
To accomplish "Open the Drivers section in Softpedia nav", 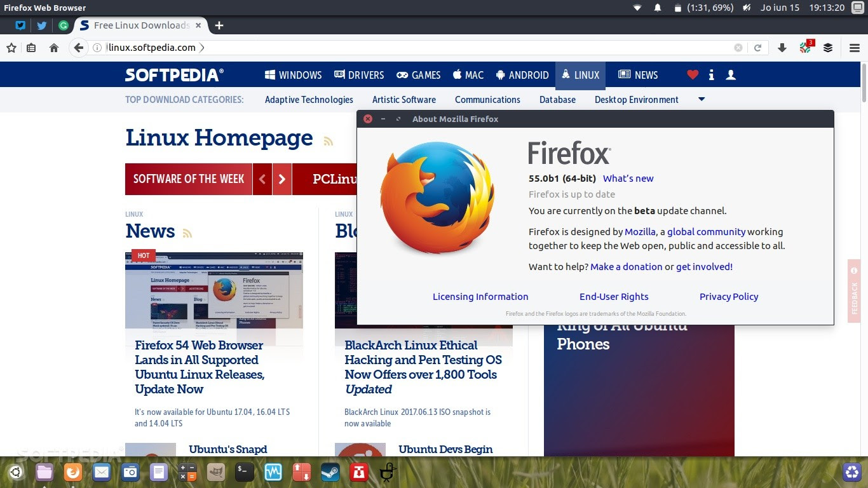I will 359,75.
